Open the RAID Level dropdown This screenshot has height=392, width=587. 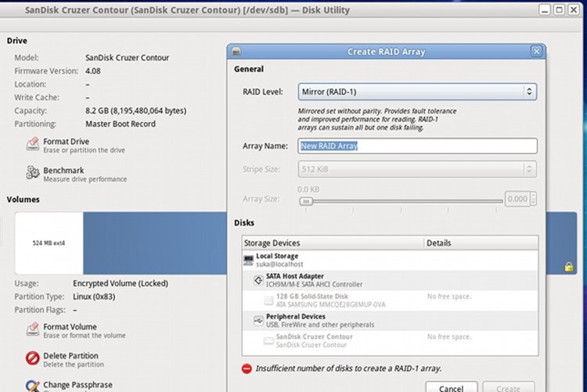tap(417, 92)
